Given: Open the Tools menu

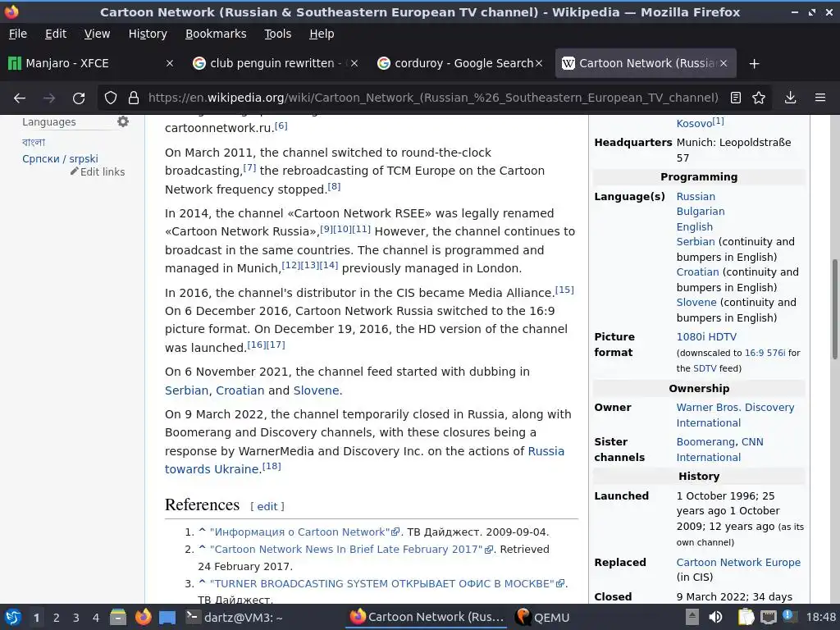Looking at the screenshot, I should [277, 34].
